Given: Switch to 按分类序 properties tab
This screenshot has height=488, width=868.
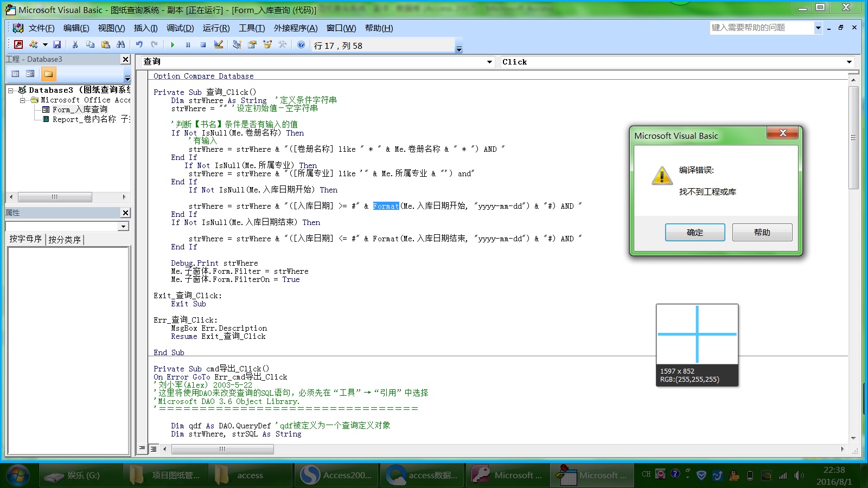Looking at the screenshot, I should pyautogui.click(x=65, y=240).
